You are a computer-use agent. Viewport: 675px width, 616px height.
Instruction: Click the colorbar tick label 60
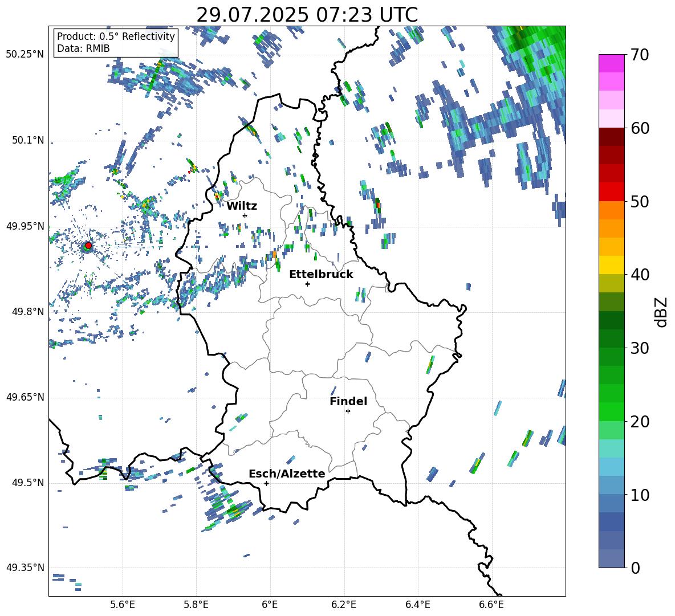(x=640, y=128)
